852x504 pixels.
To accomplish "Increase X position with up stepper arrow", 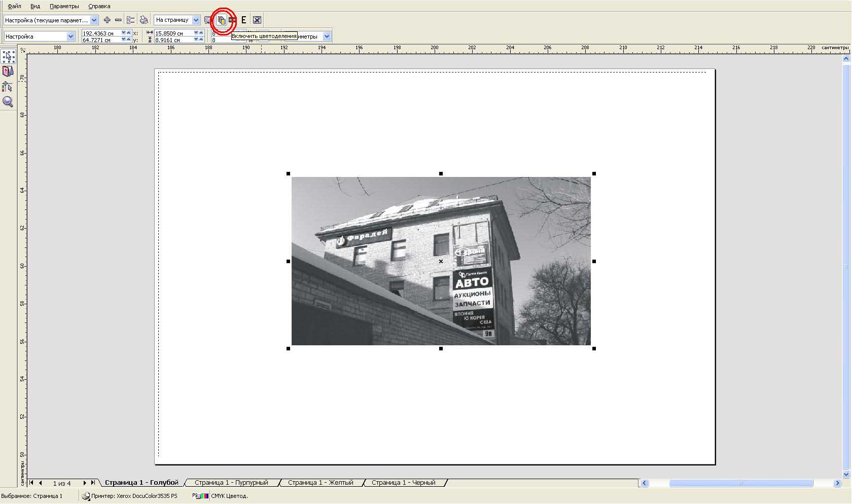I will click(x=129, y=33).
